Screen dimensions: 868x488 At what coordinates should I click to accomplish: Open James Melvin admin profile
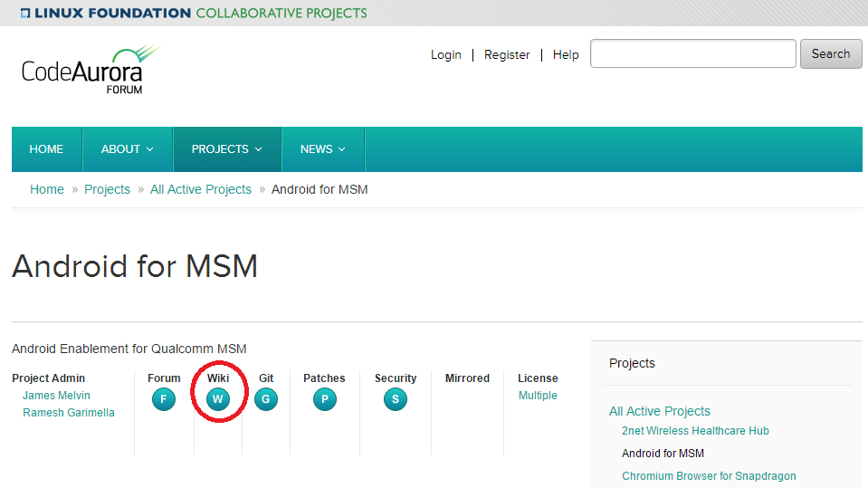click(56, 396)
